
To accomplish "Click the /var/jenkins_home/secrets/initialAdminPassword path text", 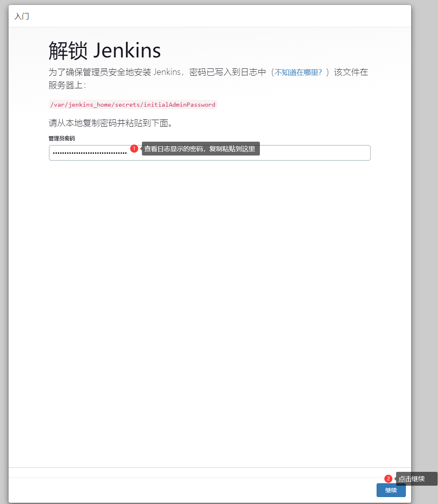I will [133, 105].
